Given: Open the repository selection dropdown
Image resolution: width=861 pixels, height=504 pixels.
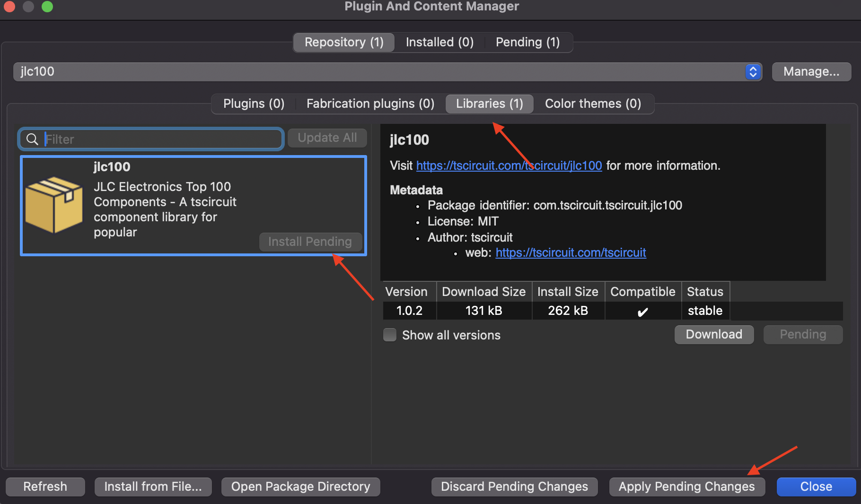Looking at the screenshot, I should tap(752, 72).
